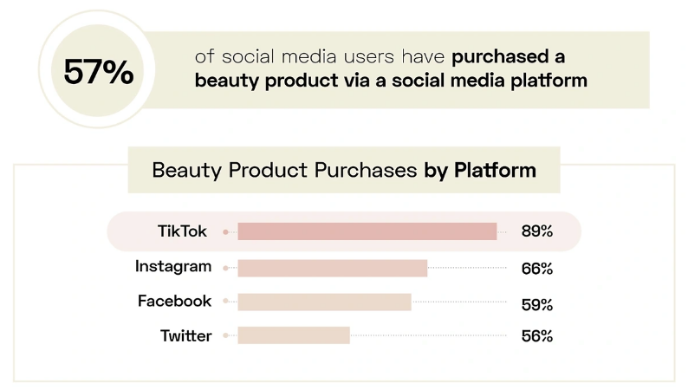Click the 89% value for TikTok
Image resolution: width=688 pixels, height=390 pixels.
pyautogui.click(x=537, y=231)
